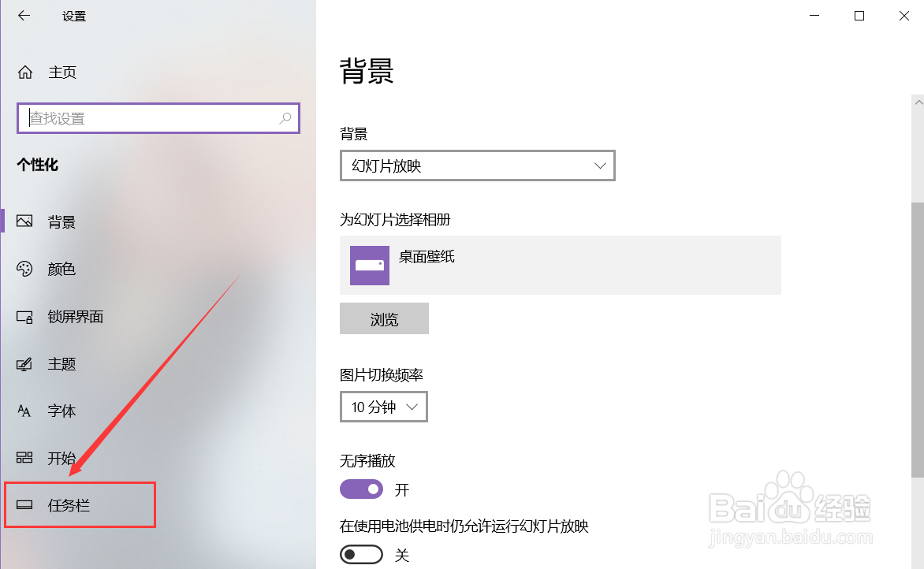
Task: Turn off the 无序播放 shuffle toggle
Action: pyautogui.click(x=361, y=489)
